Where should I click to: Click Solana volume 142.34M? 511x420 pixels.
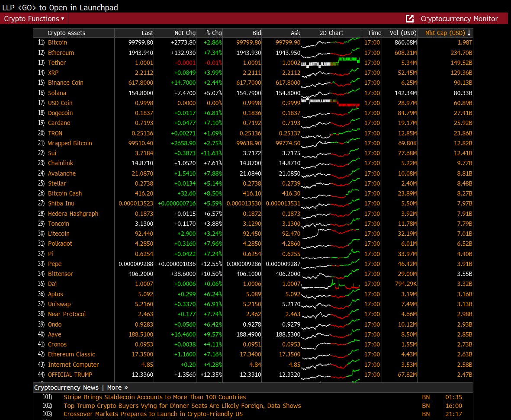click(406, 93)
